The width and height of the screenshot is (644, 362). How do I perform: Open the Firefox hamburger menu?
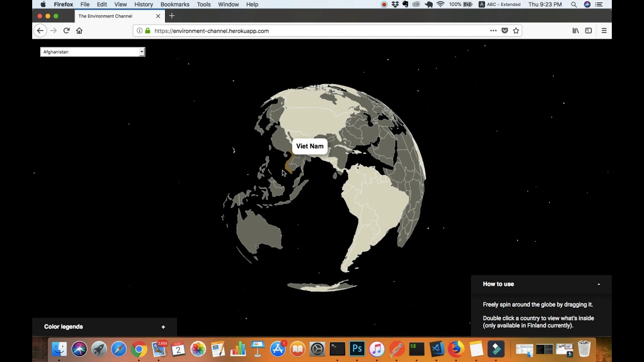click(x=604, y=31)
